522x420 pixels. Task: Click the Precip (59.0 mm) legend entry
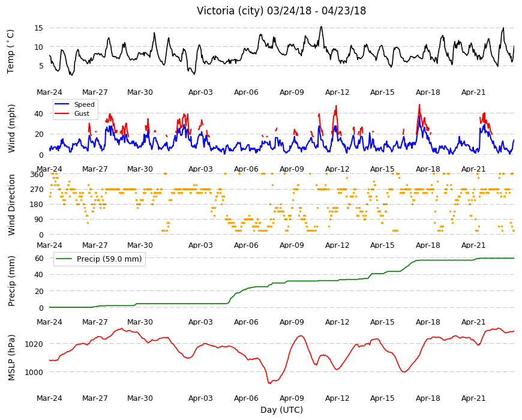click(x=100, y=259)
